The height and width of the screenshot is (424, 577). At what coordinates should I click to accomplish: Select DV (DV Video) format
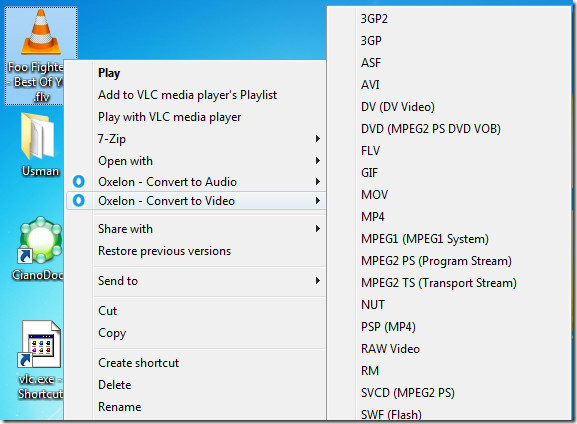coord(398,107)
